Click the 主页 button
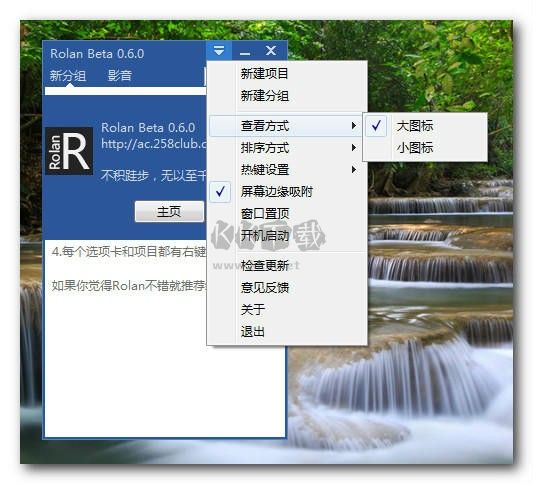 (x=169, y=212)
